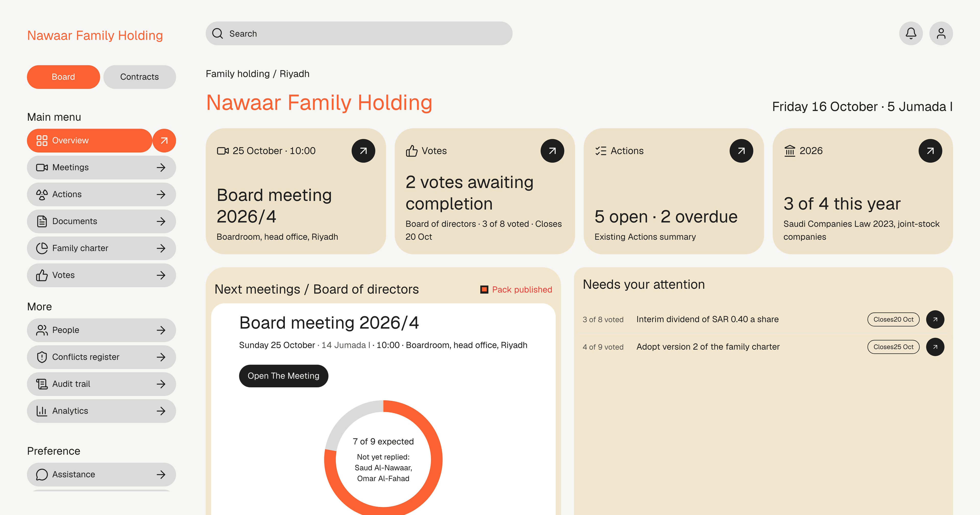Click the 5 open · 2 overdue text

pos(666,217)
